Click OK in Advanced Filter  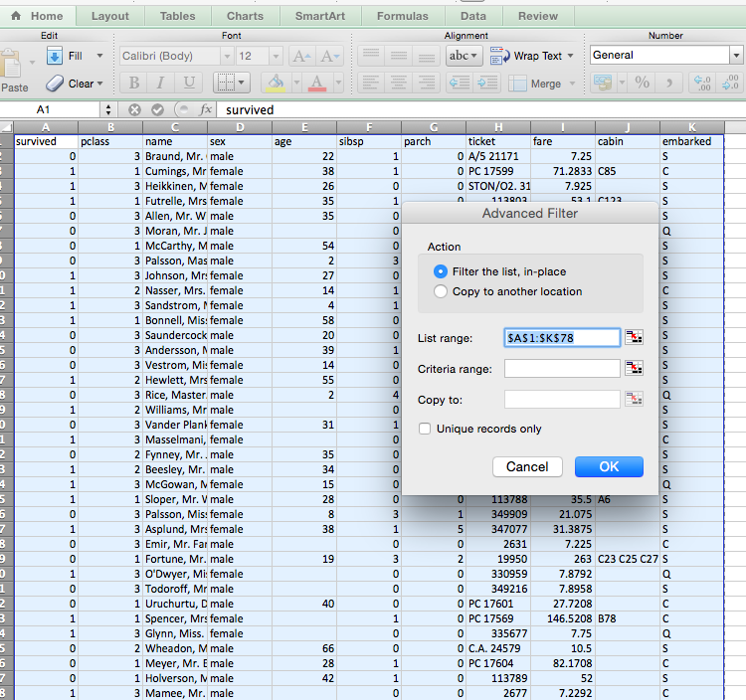609,466
